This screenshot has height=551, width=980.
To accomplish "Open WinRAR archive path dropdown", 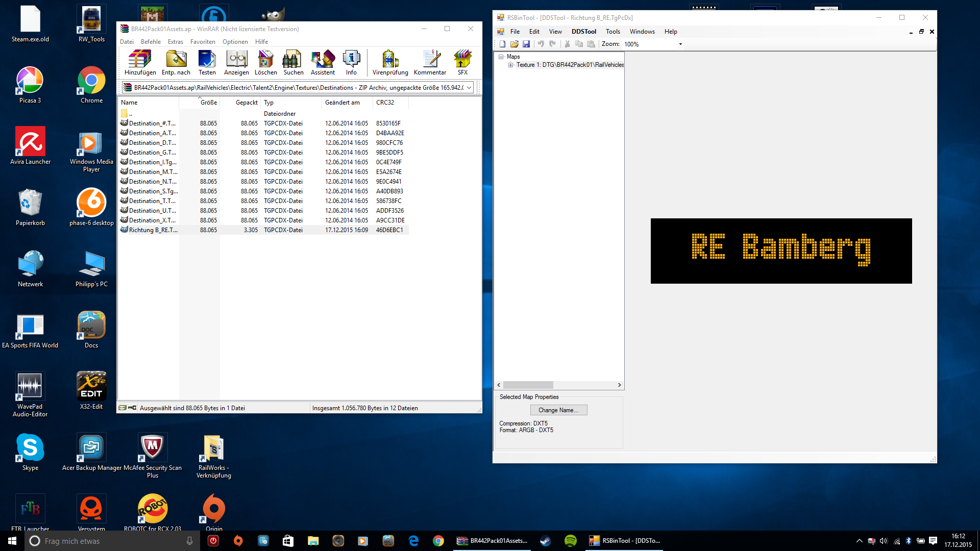I will 469,88.
